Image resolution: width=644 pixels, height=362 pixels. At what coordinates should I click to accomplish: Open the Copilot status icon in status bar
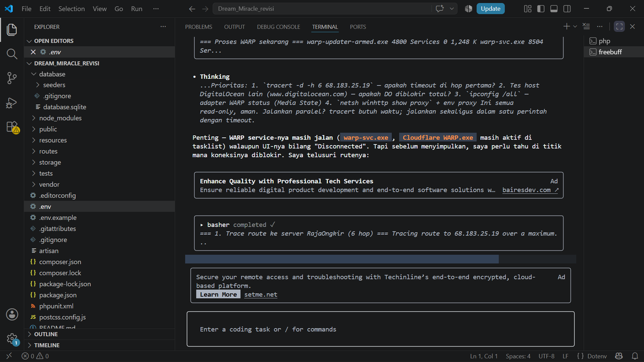click(619, 356)
